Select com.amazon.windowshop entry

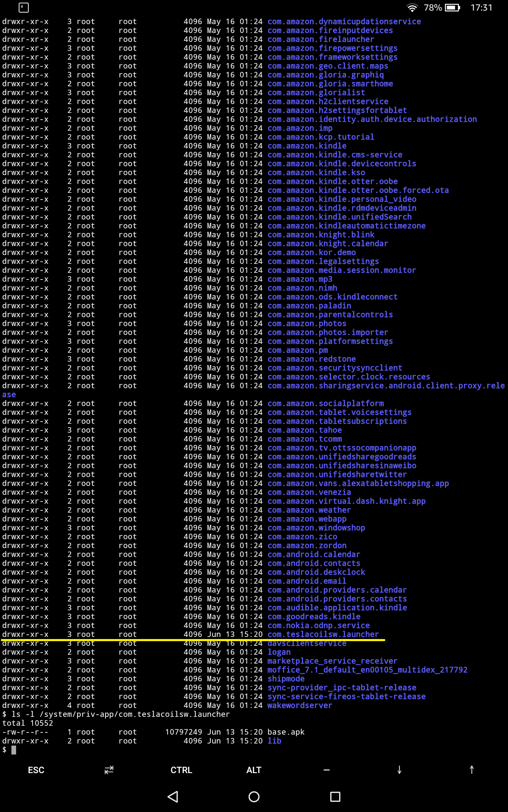pos(316,528)
